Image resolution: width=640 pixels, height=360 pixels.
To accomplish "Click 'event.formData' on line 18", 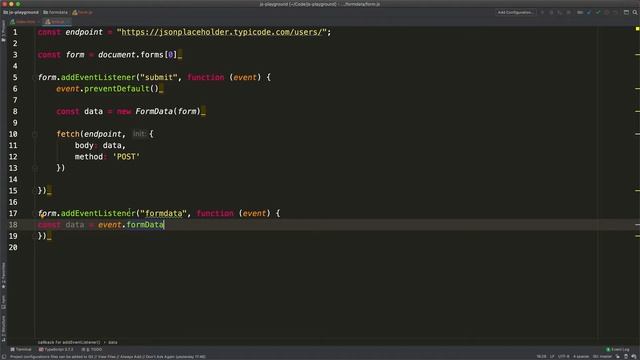I will (x=131, y=224).
